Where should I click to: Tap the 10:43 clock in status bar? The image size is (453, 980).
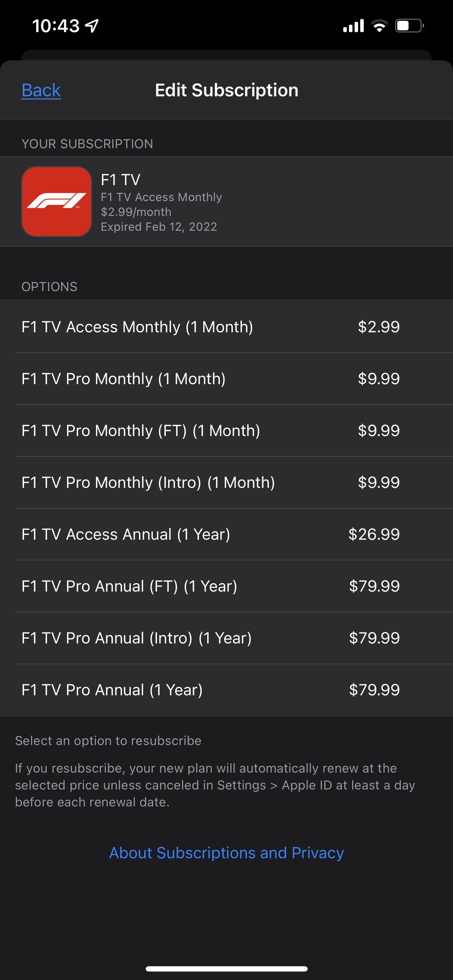tap(56, 26)
